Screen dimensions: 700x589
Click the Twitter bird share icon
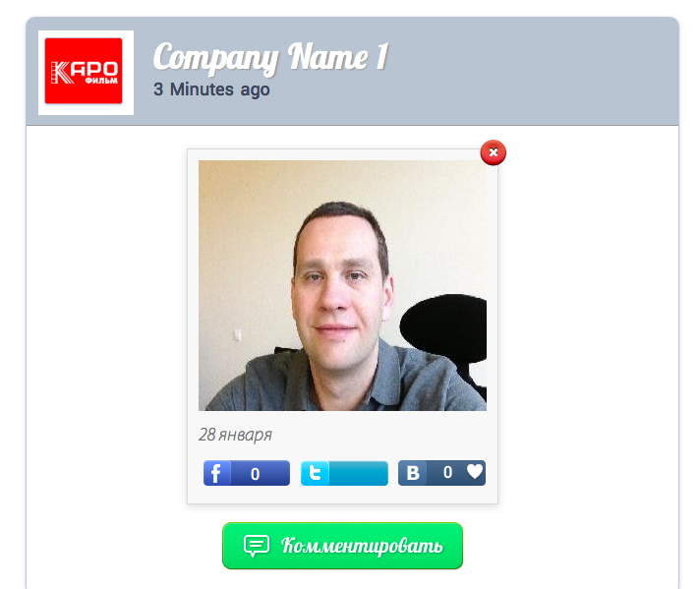click(315, 473)
